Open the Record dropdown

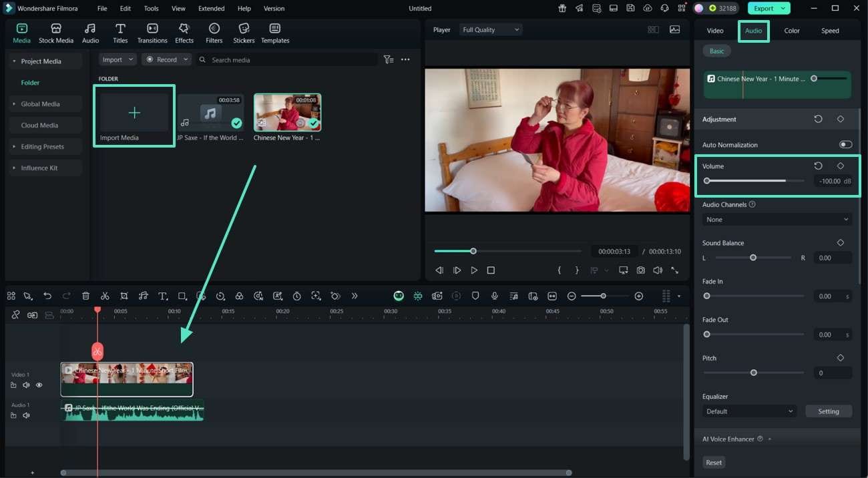coord(166,59)
